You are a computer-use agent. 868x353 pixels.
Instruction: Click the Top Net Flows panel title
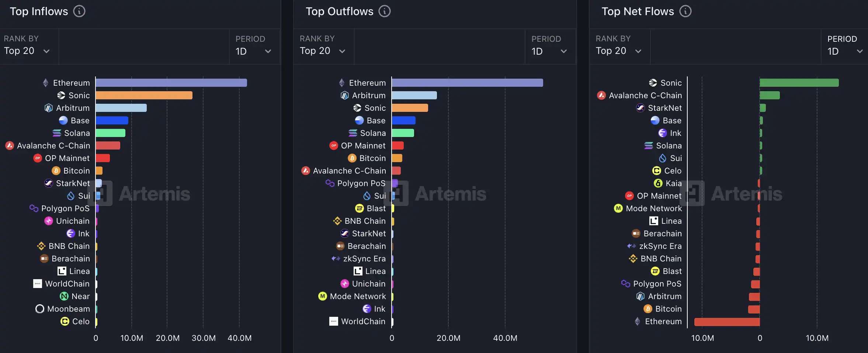(x=638, y=11)
